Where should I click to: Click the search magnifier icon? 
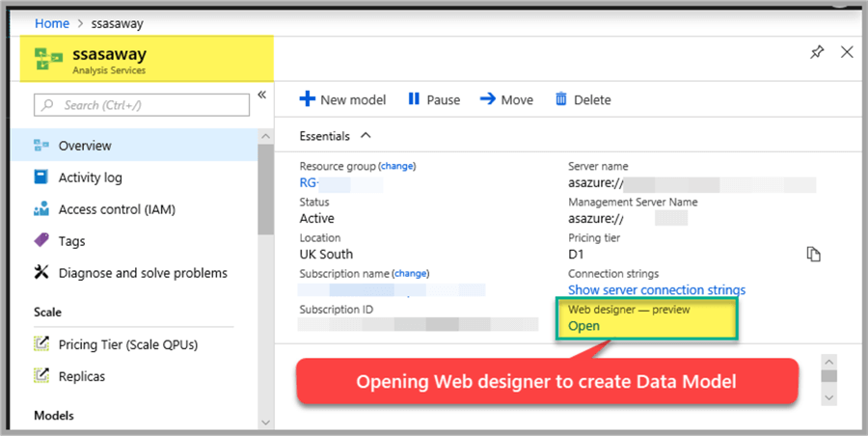tap(48, 105)
